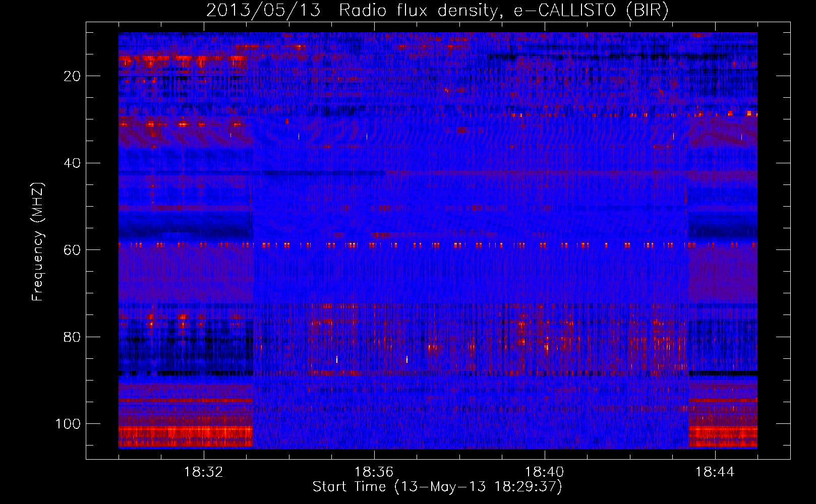The height and width of the screenshot is (504, 816).
Task: Click the frequency tick label '100'
Action: click(x=68, y=424)
